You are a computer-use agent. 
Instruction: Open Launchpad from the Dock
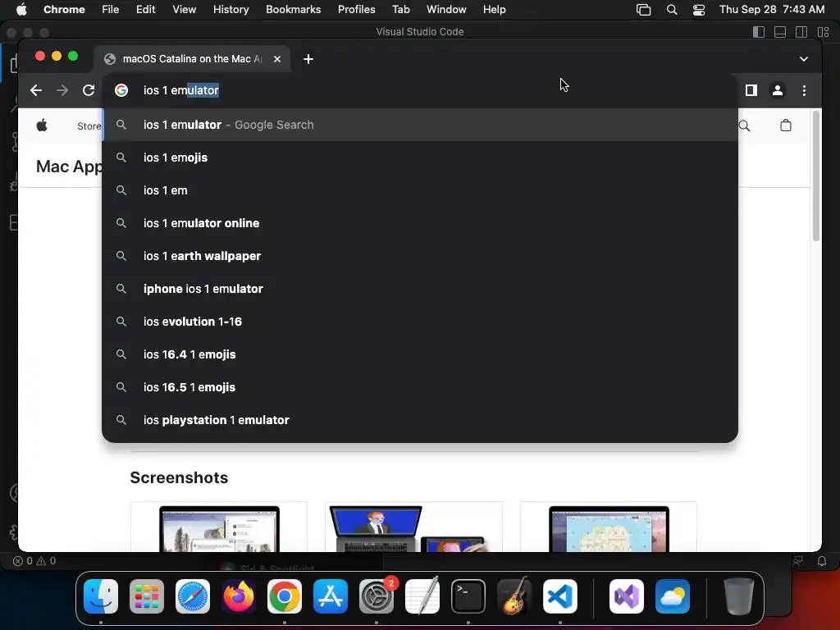(147, 596)
